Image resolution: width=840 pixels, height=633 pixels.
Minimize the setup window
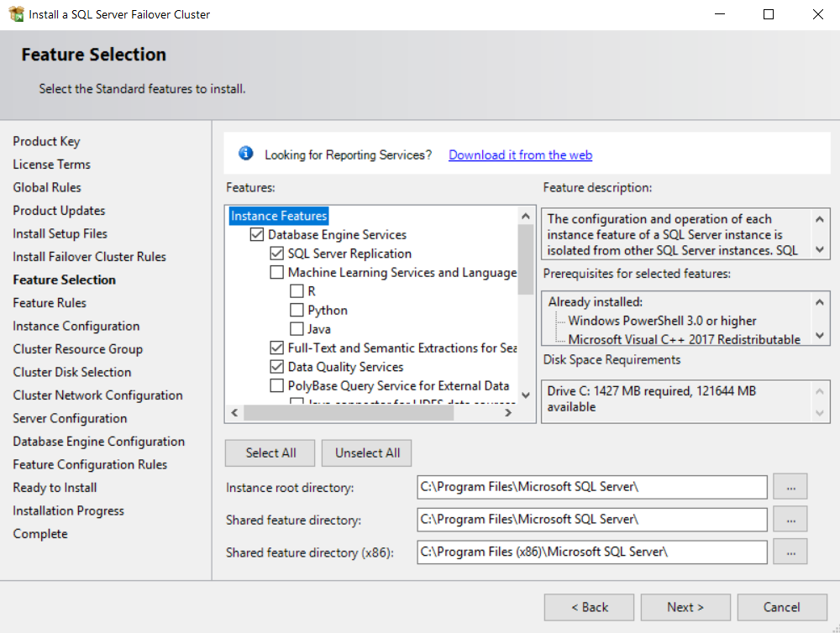click(720, 14)
